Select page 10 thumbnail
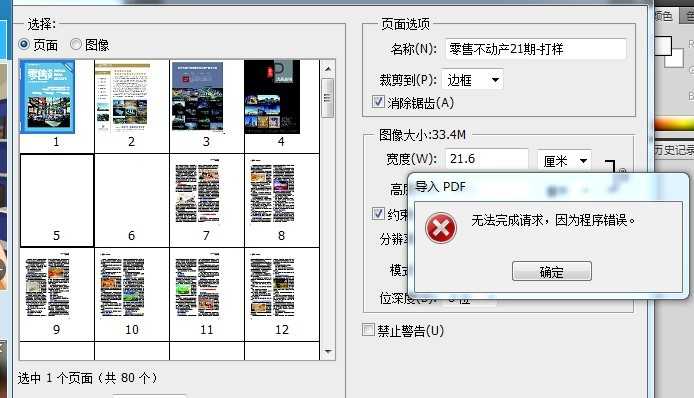 131,294
